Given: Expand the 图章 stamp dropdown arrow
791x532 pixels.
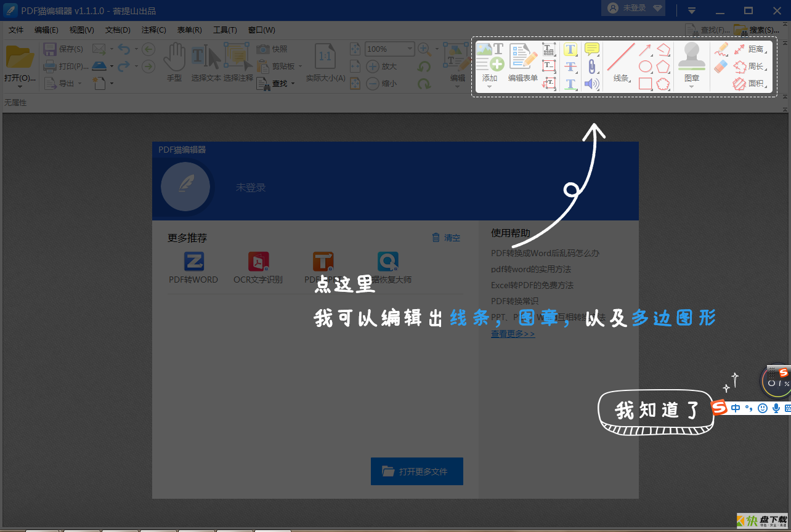Looking at the screenshot, I should pyautogui.click(x=691, y=87).
